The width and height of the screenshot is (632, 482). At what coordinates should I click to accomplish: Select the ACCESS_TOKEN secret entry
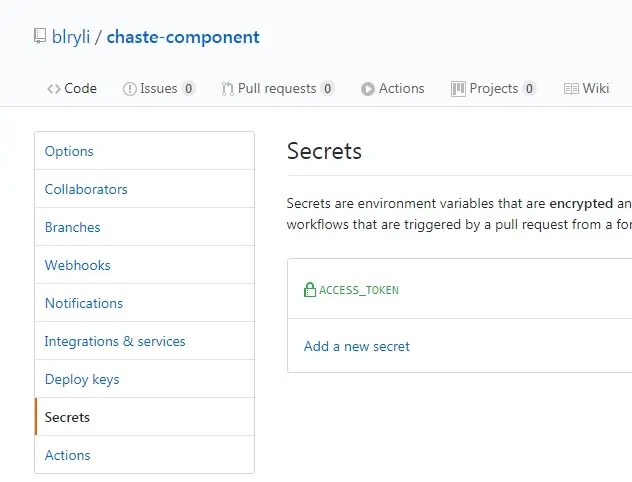click(x=359, y=290)
